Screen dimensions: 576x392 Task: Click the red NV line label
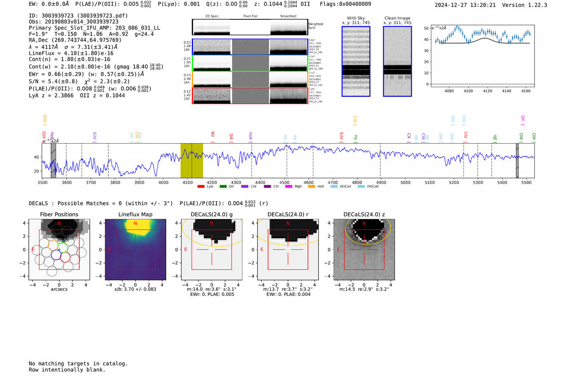(x=213, y=137)
